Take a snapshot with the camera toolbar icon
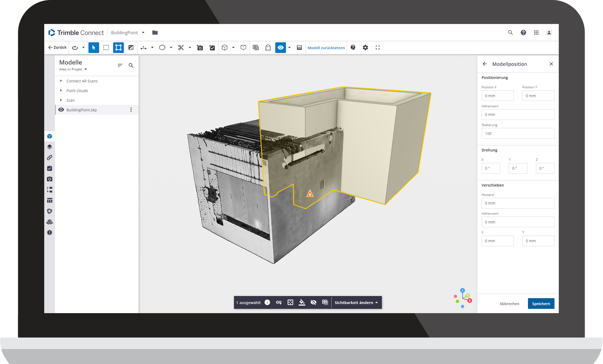603x364 pixels. click(x=200, y=47)
